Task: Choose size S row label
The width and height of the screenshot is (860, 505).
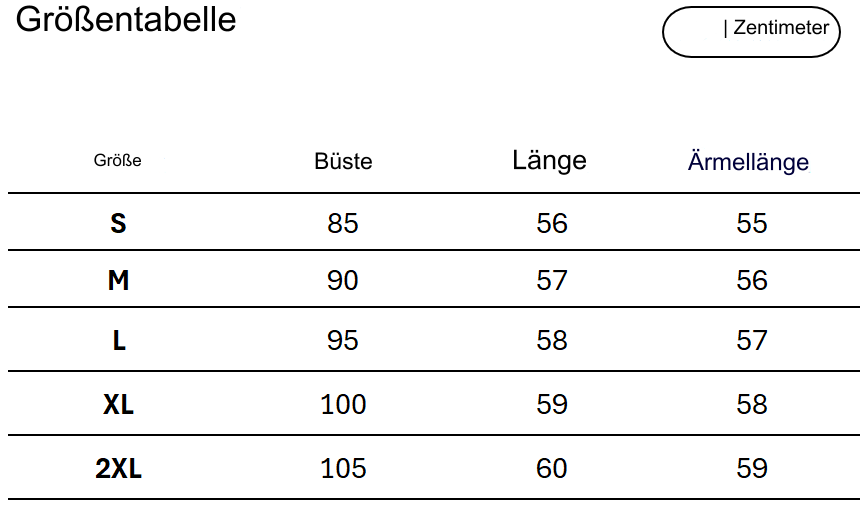Action: 118,223
